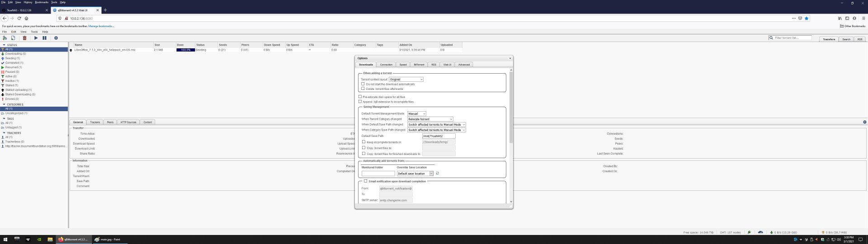Screen dimensions: 868x244
Task: Select the Seeding (1) status filter
Action: (x=13, y=58)
